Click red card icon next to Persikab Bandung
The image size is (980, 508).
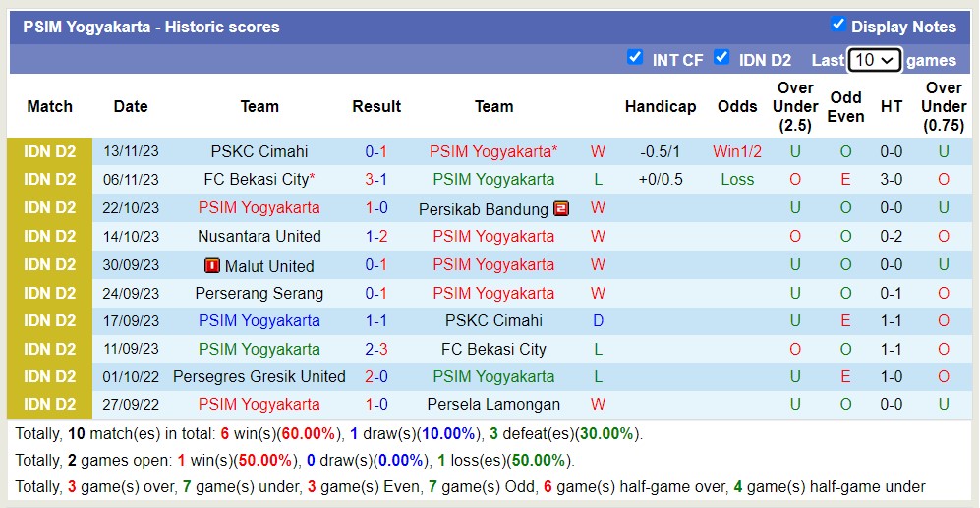click(x=561, y=208)
